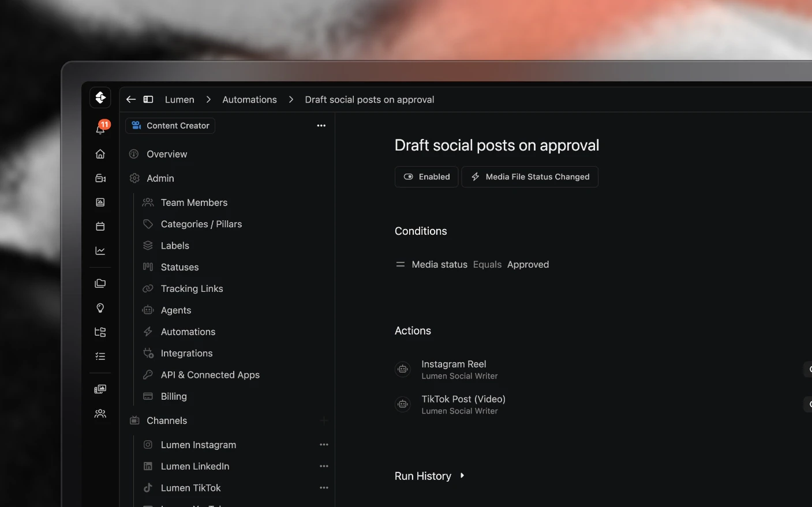This screenshot has width=812, height=507.
Task: Open the Content Creator workspace switcher
Action: pyautogui.click(x=170, y=126)
